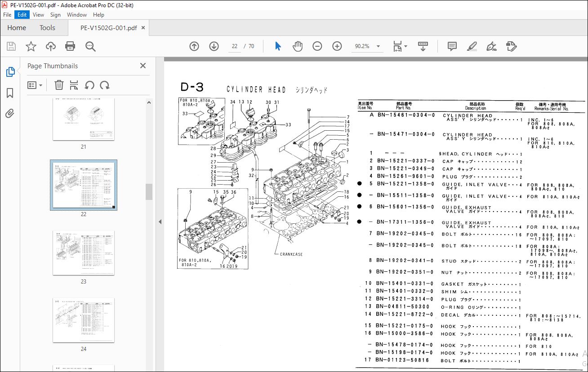Click the CYLINDER HEAD page title

pyautogui.click(x=256, y=89)
